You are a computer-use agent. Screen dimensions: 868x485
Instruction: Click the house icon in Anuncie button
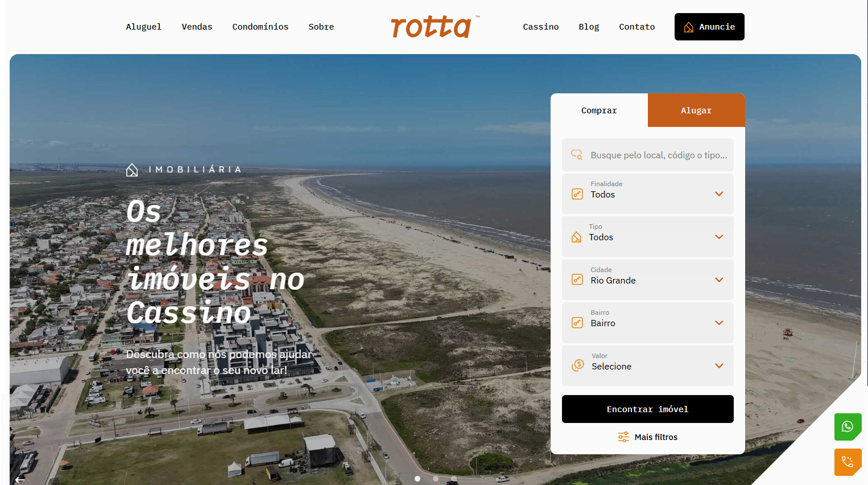(x=689, y=27)
